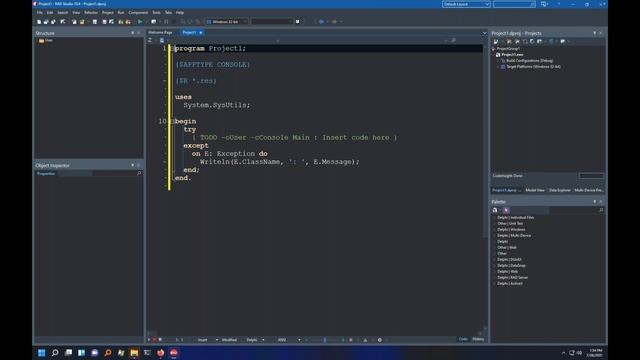Image resolution: width=640 pixels, height=360 pixels.
Task: Click the Default Layout desktop dropdown
Action: click(x=466, y=4)
